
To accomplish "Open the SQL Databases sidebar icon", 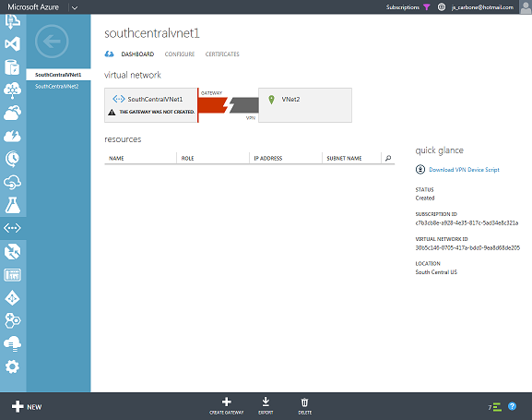I will tap(13, 67).
